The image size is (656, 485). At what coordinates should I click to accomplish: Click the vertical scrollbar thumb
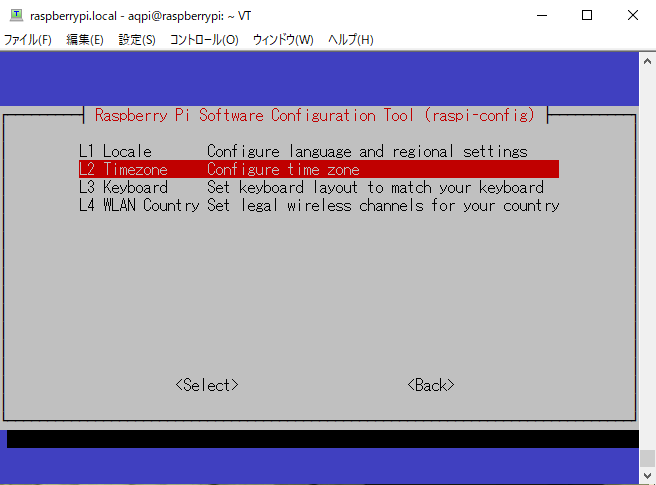coord(647,458)
